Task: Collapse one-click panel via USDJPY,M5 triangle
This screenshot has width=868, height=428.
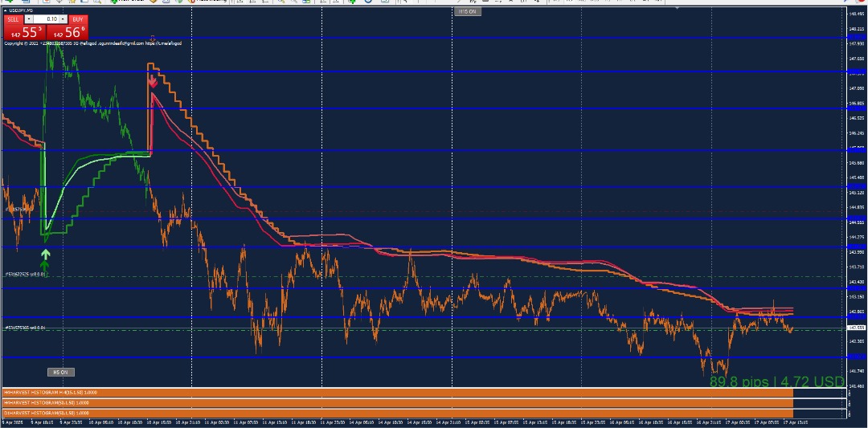Action: [6, 10]
